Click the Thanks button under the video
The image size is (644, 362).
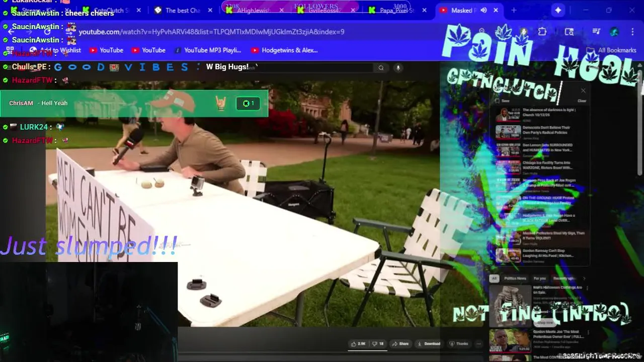[x=459, y=344]
